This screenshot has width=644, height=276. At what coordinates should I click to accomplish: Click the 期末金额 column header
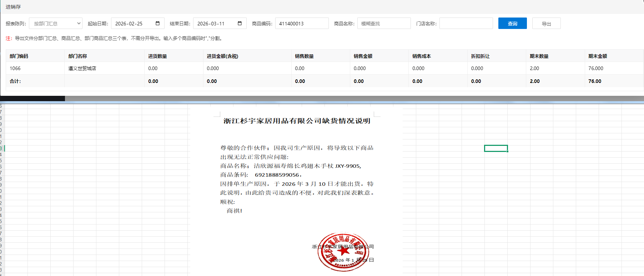(x=598, y=56)
